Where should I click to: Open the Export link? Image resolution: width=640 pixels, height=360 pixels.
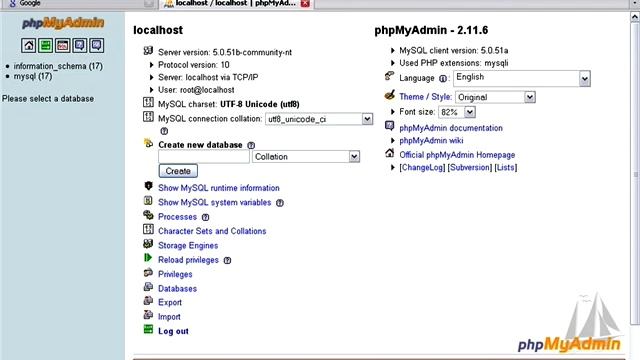click(170, 302)
